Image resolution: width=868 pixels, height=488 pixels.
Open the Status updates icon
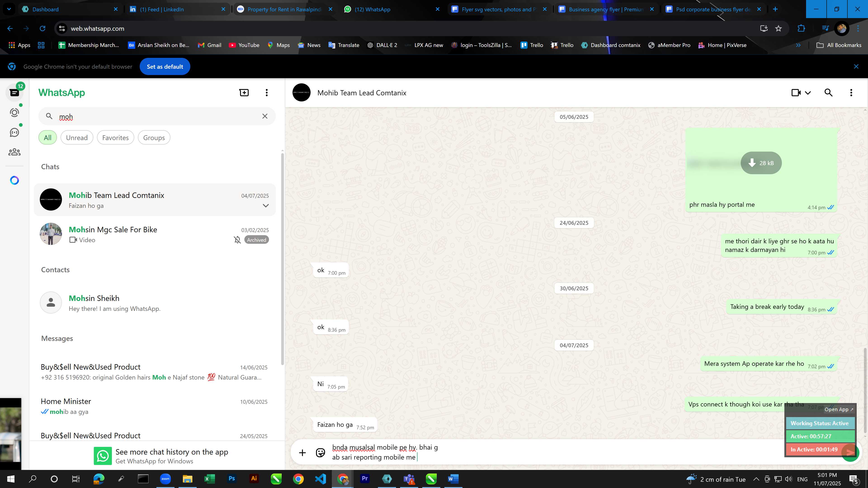click(14, 113)
